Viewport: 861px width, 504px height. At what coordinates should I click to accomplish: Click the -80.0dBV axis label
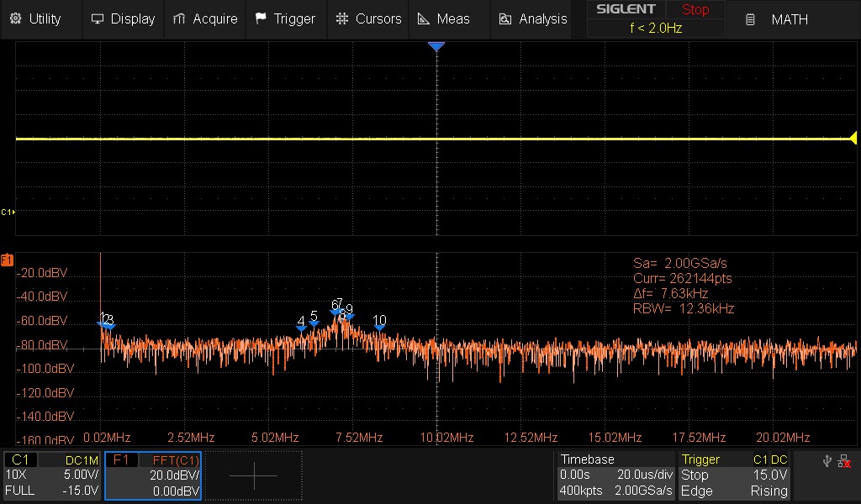coord(42,345)
